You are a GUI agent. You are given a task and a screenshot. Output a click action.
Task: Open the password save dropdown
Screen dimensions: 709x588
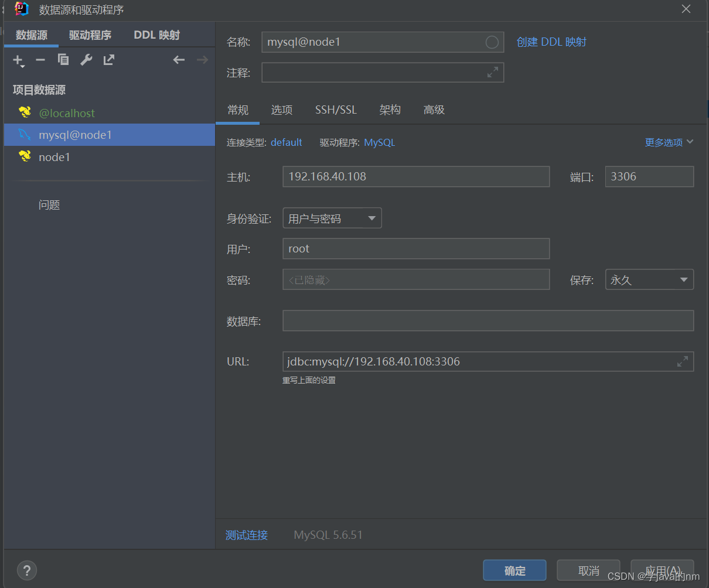coord(649,279)
